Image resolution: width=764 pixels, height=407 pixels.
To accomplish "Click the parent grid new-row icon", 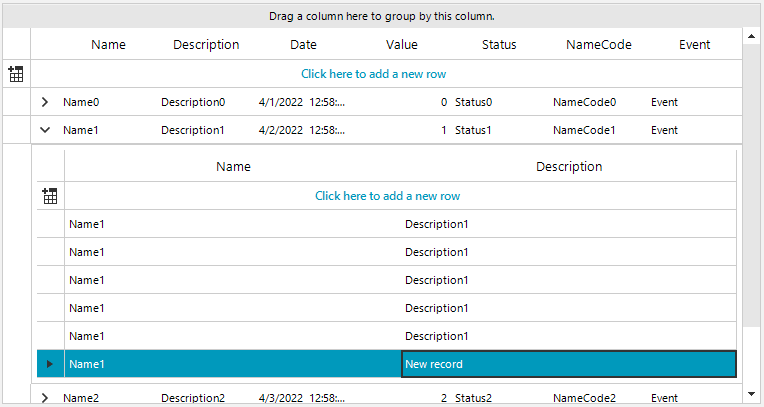I will click(16, 74).
